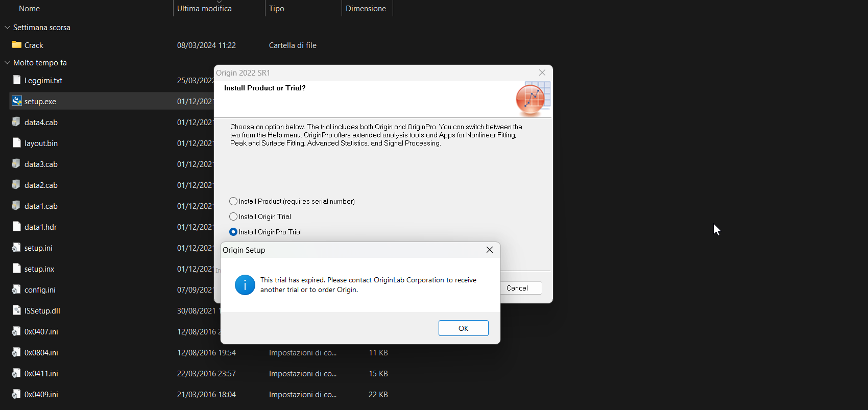868x410 pixels.
Task: Click the ISSetup.dll file icon
Action: click(x=17, y=310)
